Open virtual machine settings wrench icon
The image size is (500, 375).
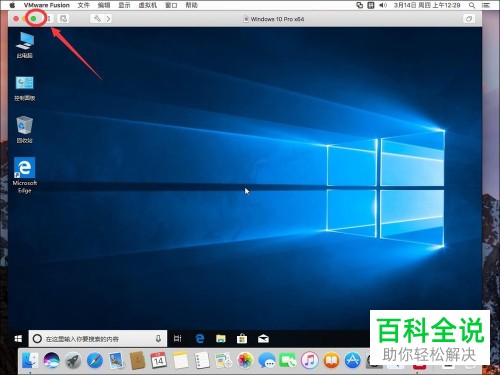97,19
